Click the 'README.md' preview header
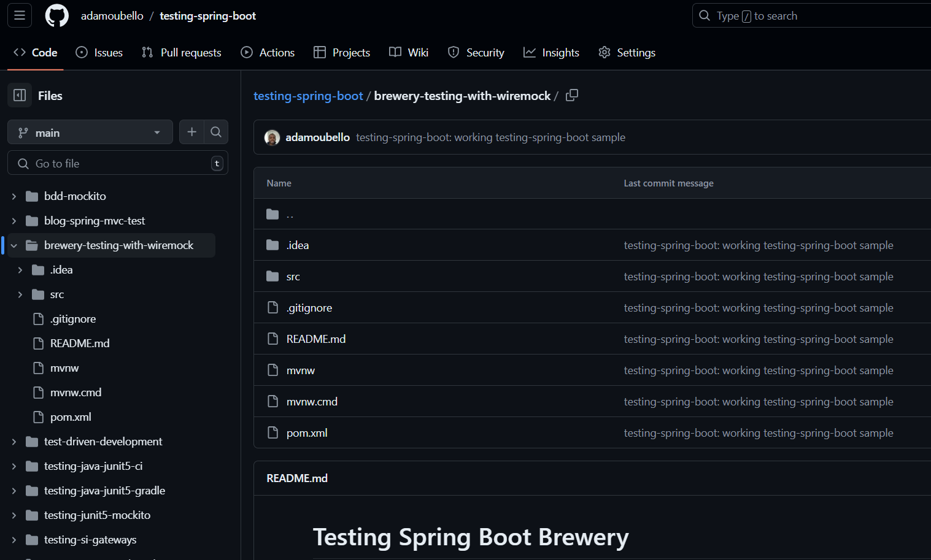931x560 pixels. (x=297, y=478)
